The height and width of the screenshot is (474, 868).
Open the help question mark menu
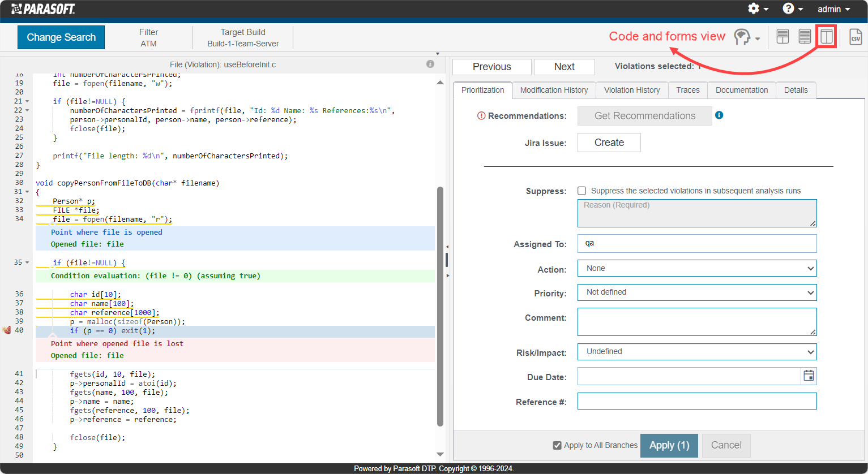793,8
